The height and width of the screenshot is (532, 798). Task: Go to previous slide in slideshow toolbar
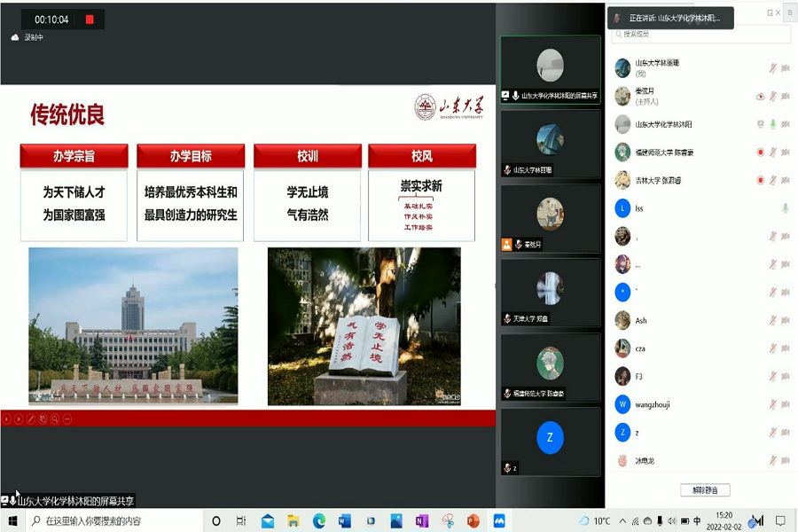tap(6, 419)
